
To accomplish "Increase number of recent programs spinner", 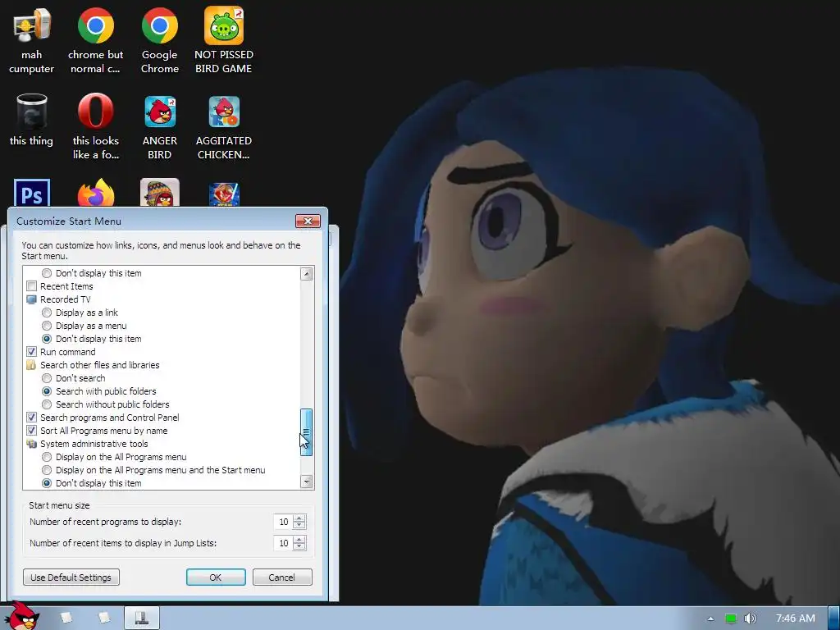I will tap(299, 518).
